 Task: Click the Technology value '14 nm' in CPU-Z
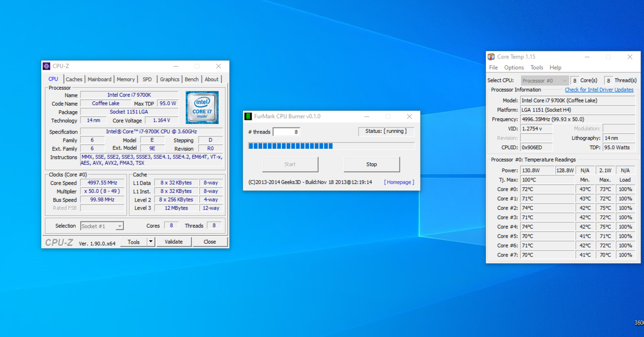point(93,120)
